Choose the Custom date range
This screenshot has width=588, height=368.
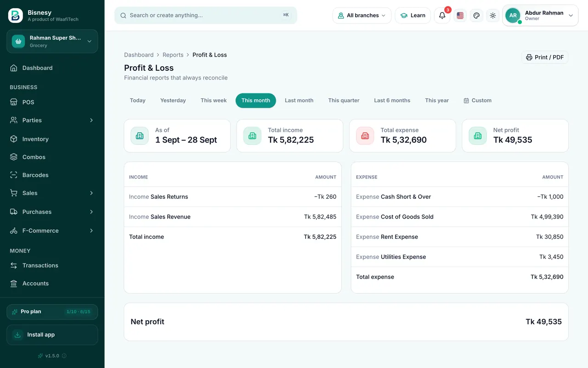pos(477,100)
